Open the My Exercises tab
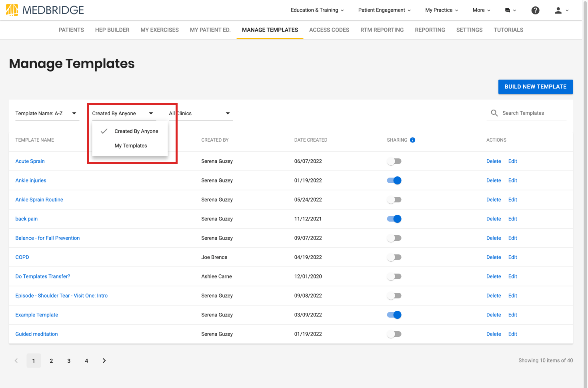The image size is (588, 388). click(160, 30)
